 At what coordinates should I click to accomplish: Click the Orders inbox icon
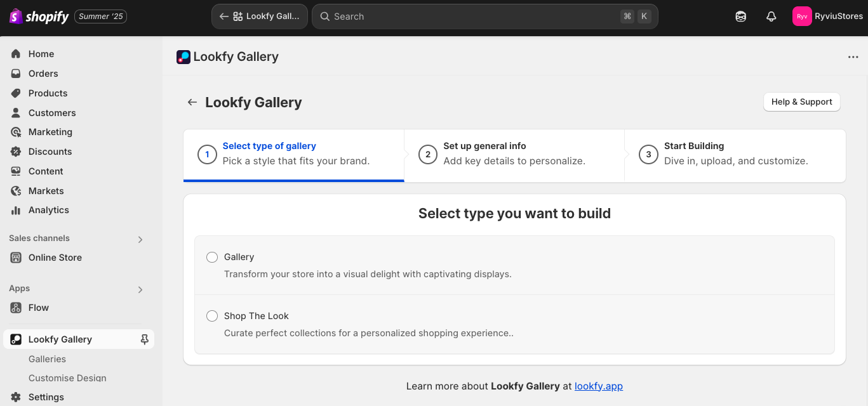point(16,74)
